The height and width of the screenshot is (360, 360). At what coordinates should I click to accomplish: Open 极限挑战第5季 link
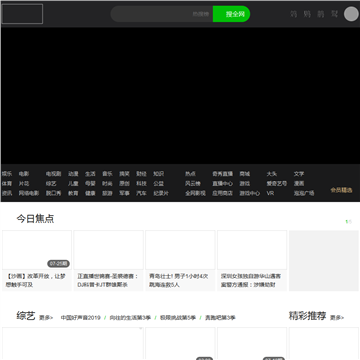click(178, 318)
